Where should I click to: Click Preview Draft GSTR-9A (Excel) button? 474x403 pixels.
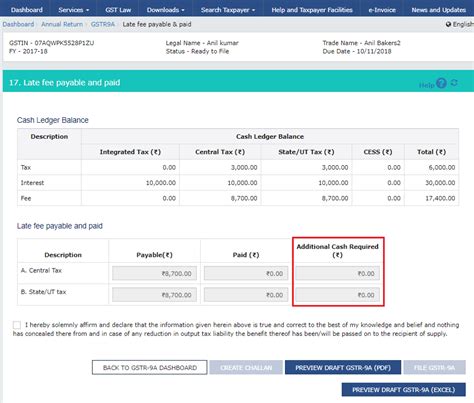point(403,389)
